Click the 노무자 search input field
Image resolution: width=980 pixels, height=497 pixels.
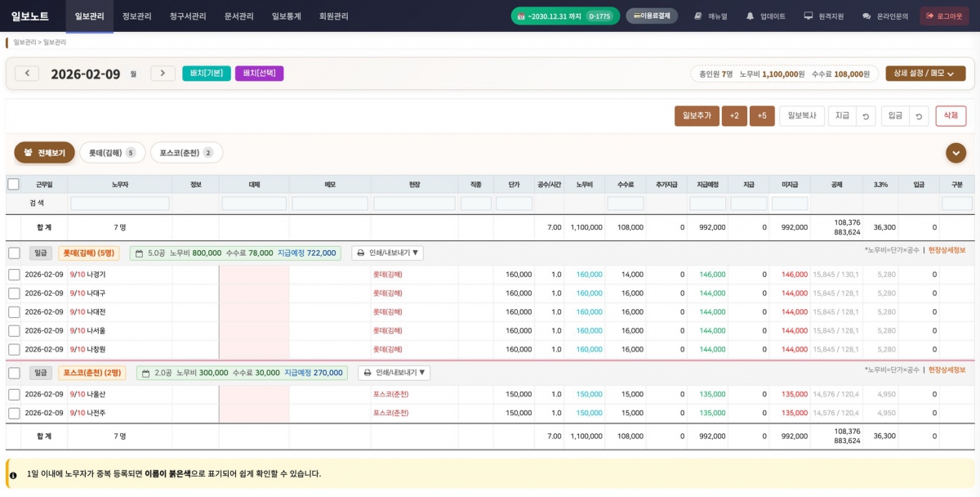pos(120,204)
